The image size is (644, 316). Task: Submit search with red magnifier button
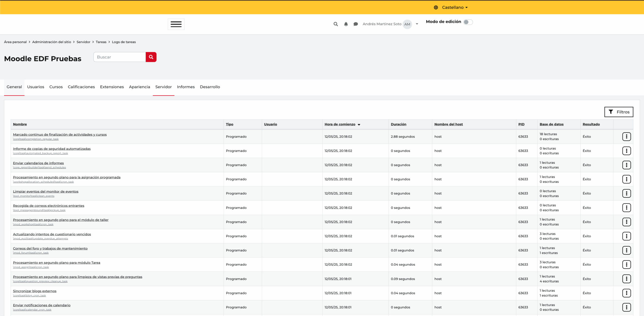tap(151, 57)
